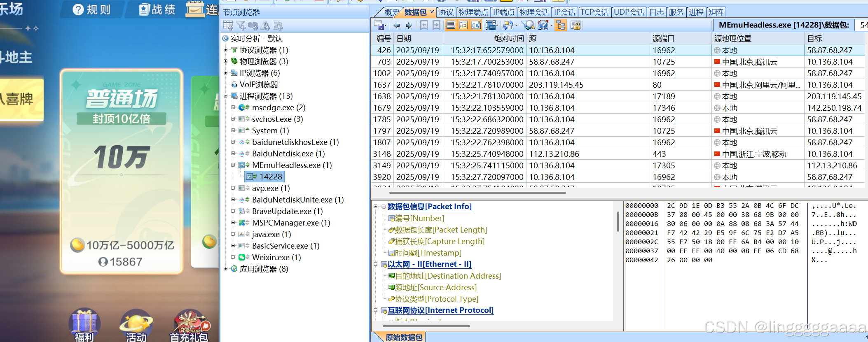Expand the 物理浏览器 (3) node
Image resolution: width=868 pixels, height=342 pixels.
[225, 61]
